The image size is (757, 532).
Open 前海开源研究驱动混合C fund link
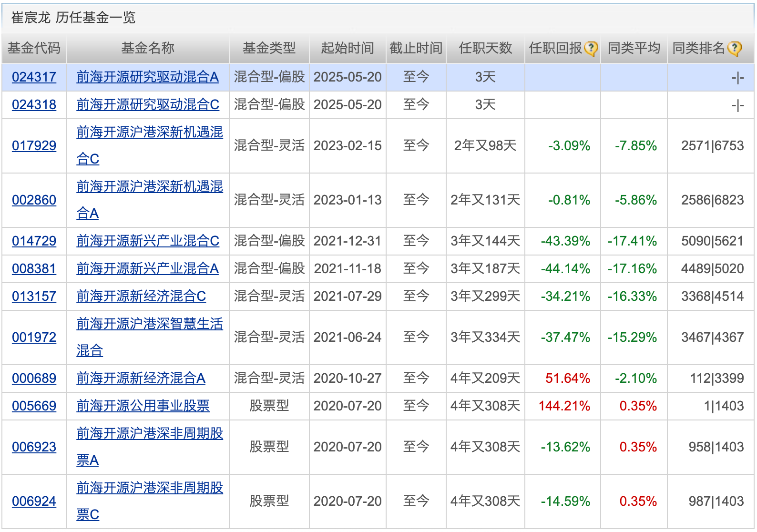click(148, 104)
